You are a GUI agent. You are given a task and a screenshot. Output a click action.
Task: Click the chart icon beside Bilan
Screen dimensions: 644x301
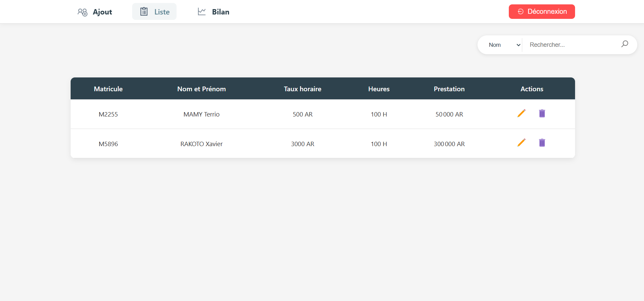pyautogui.click(x=202, y=12)
